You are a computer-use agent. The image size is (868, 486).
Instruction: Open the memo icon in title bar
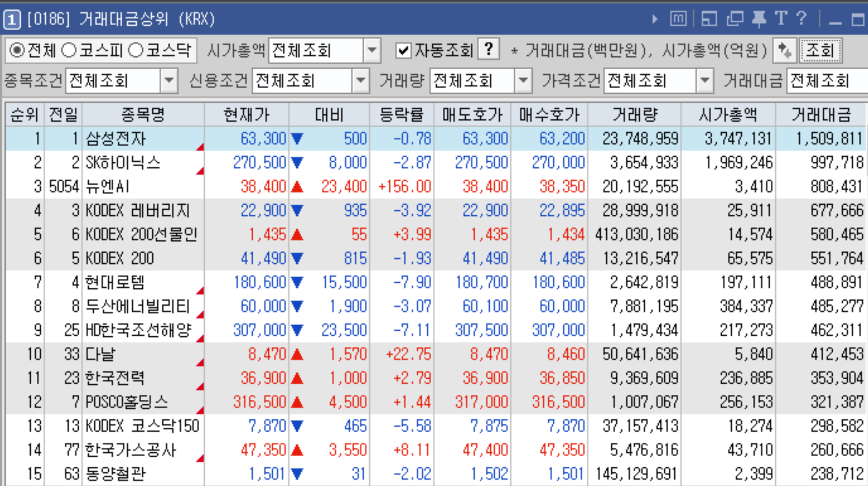click(x=678, y=19)
